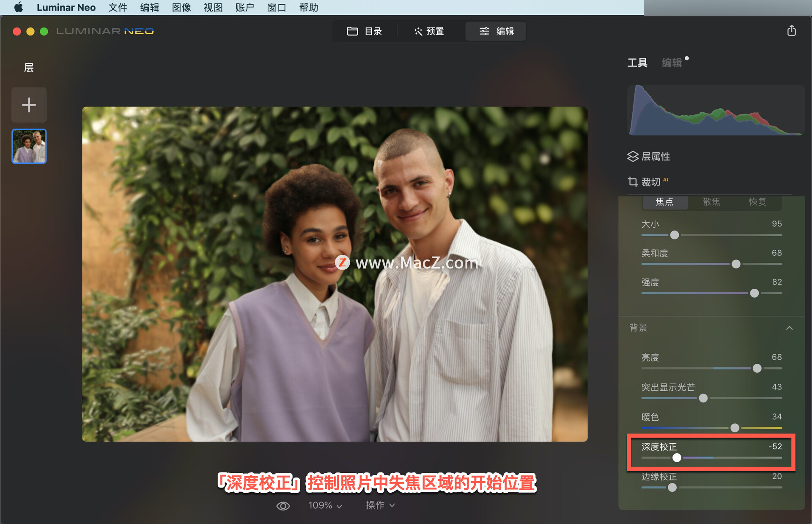Click the 柔和度 value 68
This screenshot has width=812, height=524.
pyautogui.click(x=776, y=253)
